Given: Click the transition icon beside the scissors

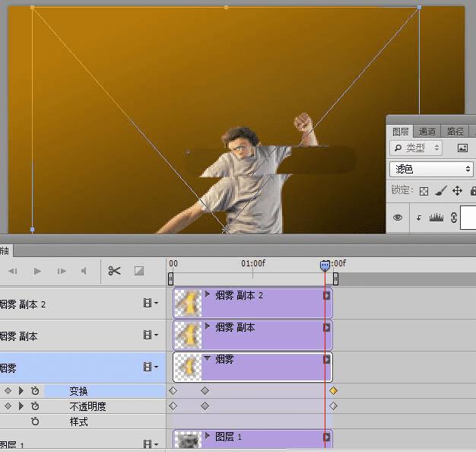Looking at the screenshot, I should pyautogui.click(x=139, y=270).
